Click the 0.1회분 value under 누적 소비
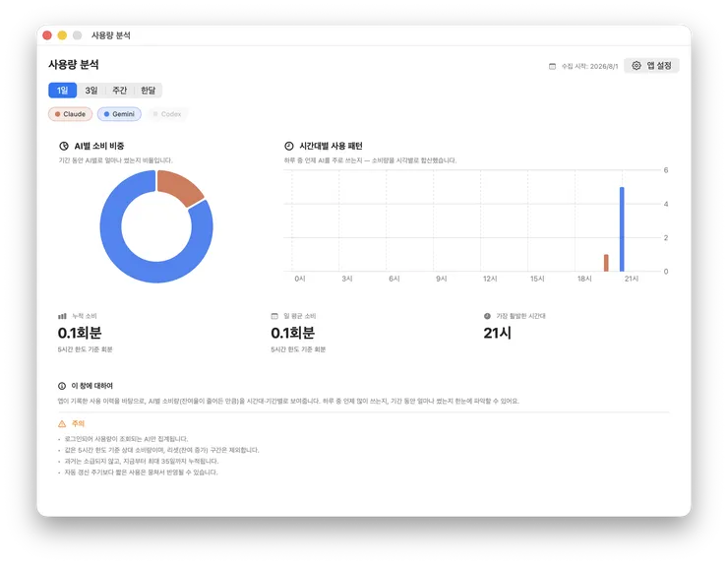The height and width of the screenshot is (565, 728). click(x=80, y=333)
